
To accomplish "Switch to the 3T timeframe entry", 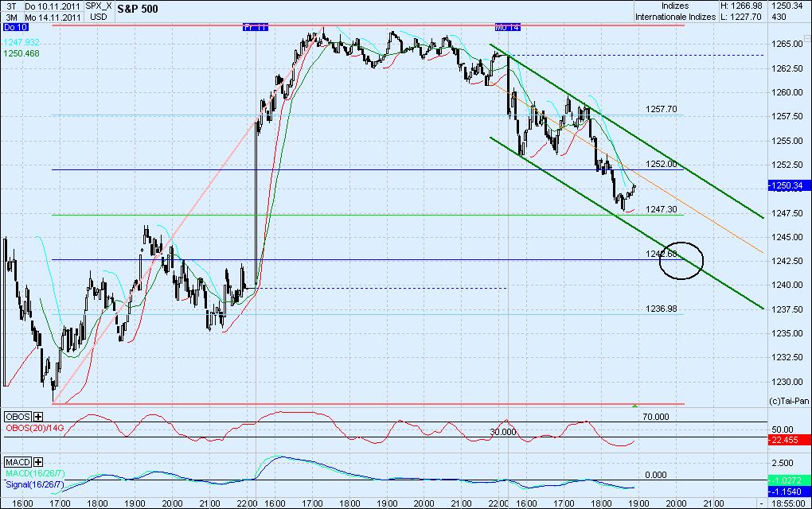I will point(12,6).
